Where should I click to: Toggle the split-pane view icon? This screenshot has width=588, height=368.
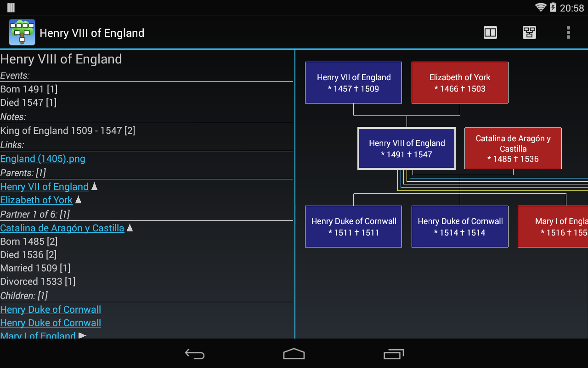490,33
